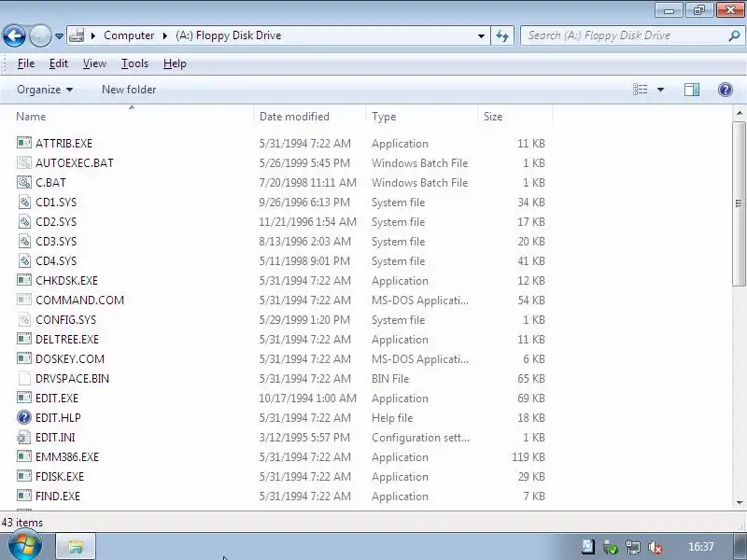This screenshot has width=747, height=560.
Task: Select the CD1.SYS file icon
Action: coord(24,202)
